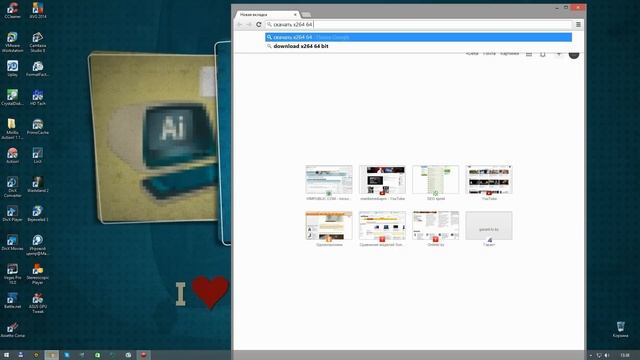Choose the 'download x264 64 bit' suggestion
Viewport: 640px width, 360px height.
(x=418, y=46)
